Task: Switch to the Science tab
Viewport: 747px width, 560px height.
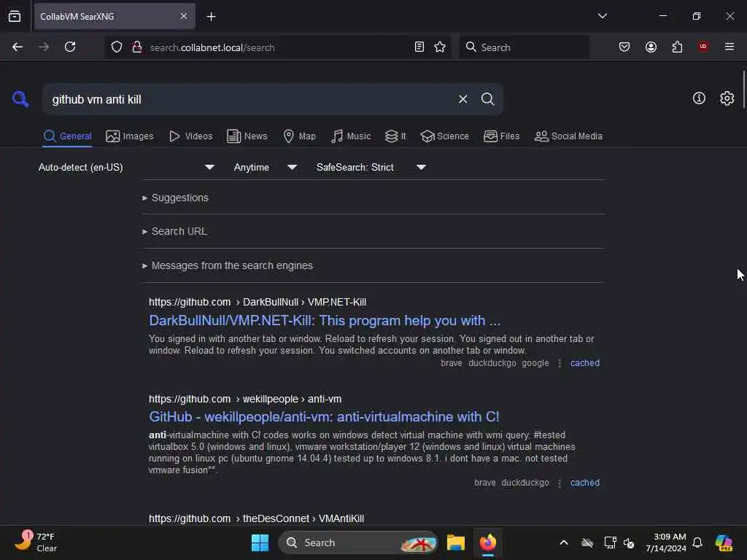Action: (444, 136)
